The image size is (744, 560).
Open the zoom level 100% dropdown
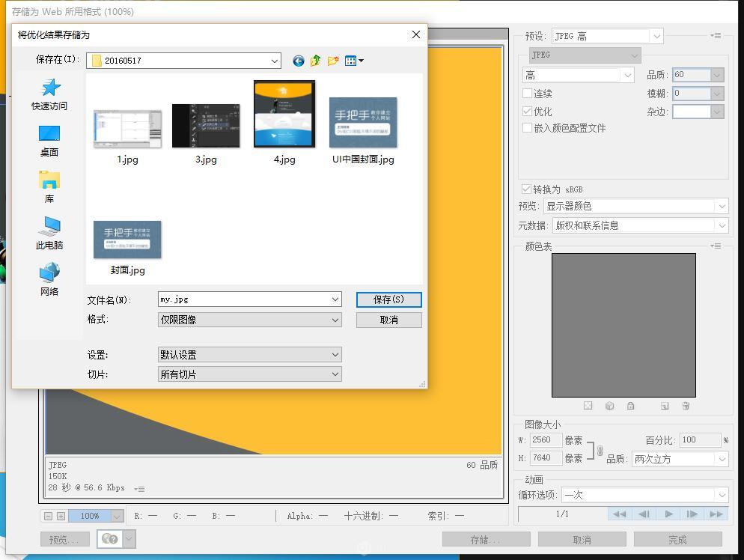(x=118, y=516)
